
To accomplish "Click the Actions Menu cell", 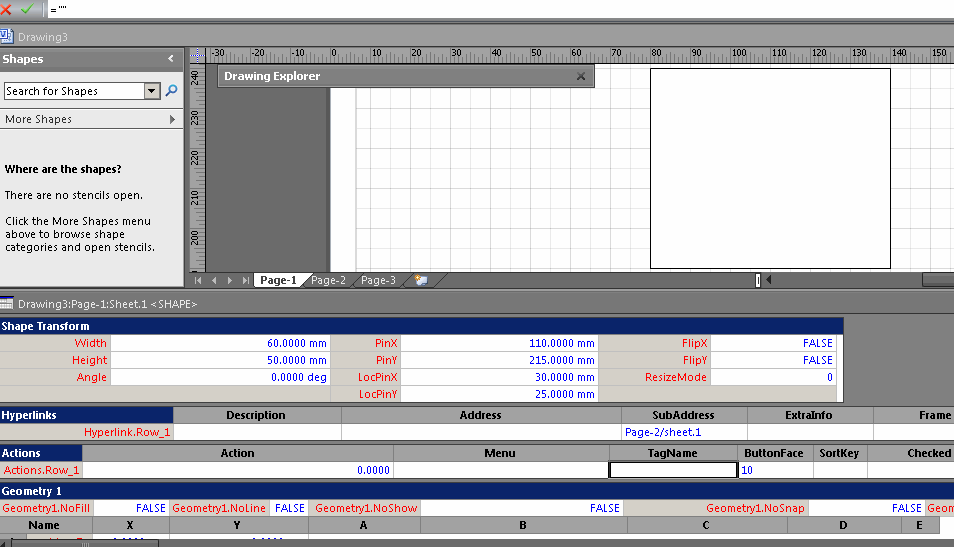I will [501, 470].
